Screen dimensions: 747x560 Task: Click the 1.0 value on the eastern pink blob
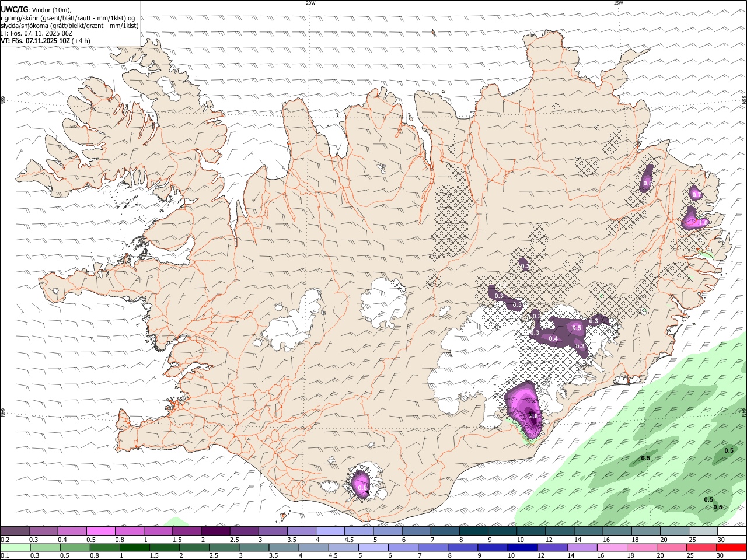(703, 222)
